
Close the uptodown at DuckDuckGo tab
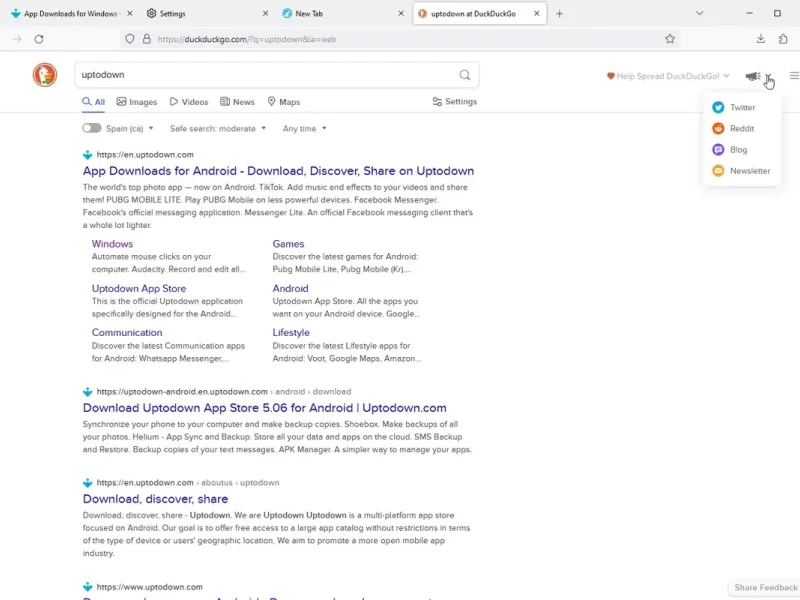pos(537,14)
